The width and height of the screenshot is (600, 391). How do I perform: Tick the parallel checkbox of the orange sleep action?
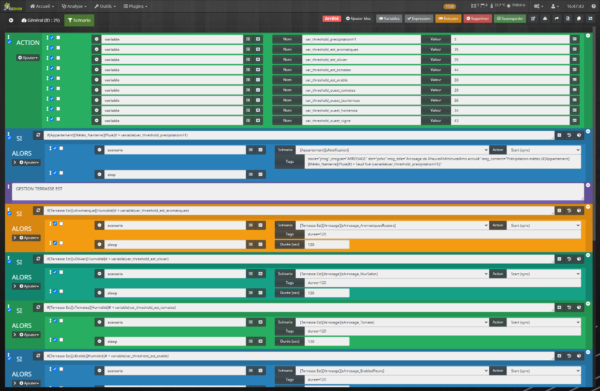[61, 243]
